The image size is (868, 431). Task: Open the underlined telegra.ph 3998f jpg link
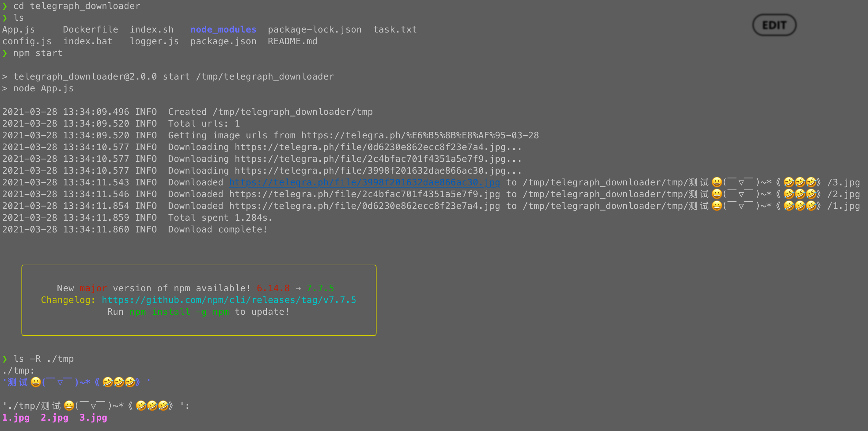pos(364,182)
